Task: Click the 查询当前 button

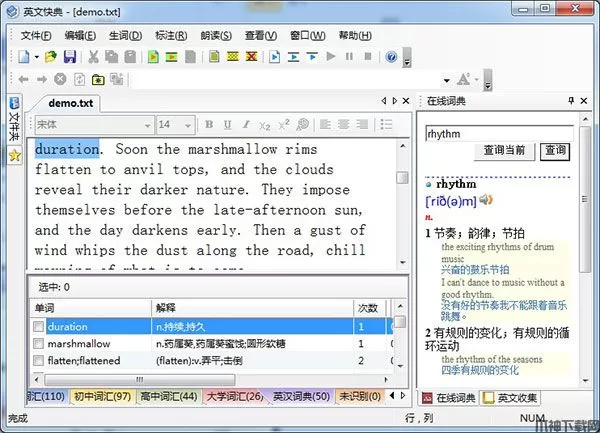Action: tap(505, 151)
